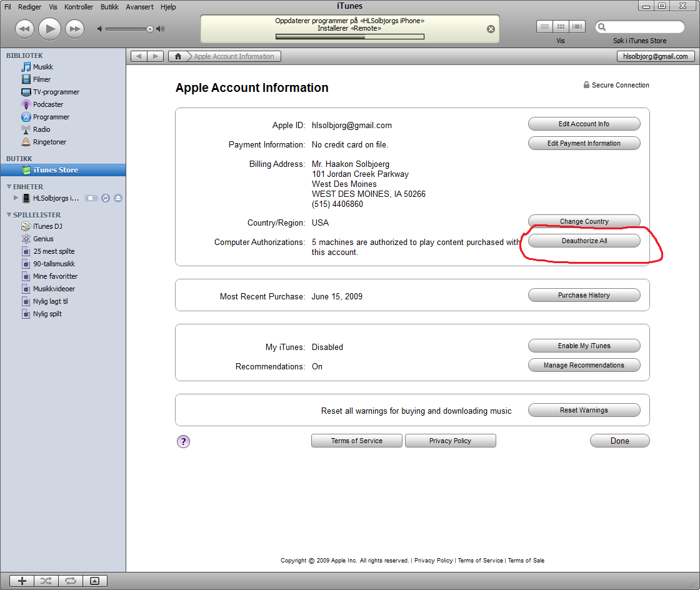Open Radio in the sidebar

[41, 129]
